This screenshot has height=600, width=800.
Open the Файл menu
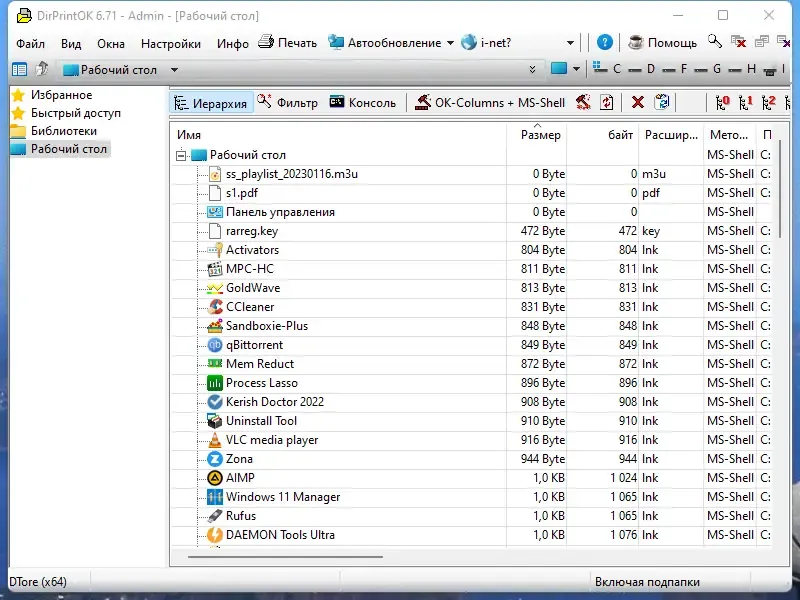click(30, 43)
